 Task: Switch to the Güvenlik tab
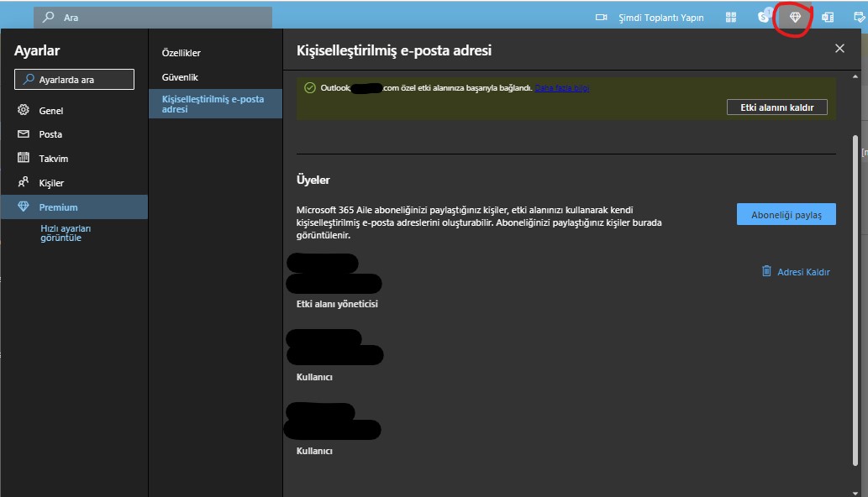(x=180, y=76)
